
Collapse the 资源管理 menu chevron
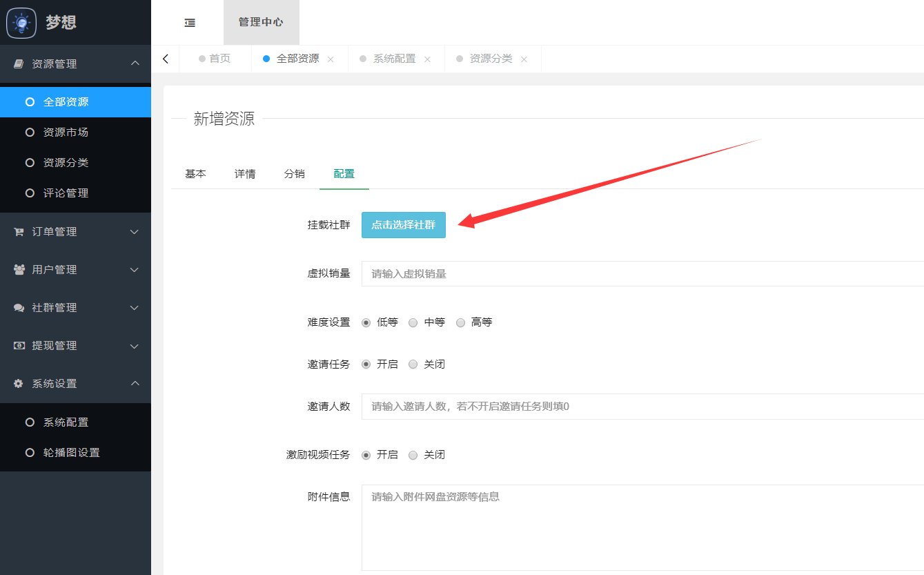pos(135,63)
